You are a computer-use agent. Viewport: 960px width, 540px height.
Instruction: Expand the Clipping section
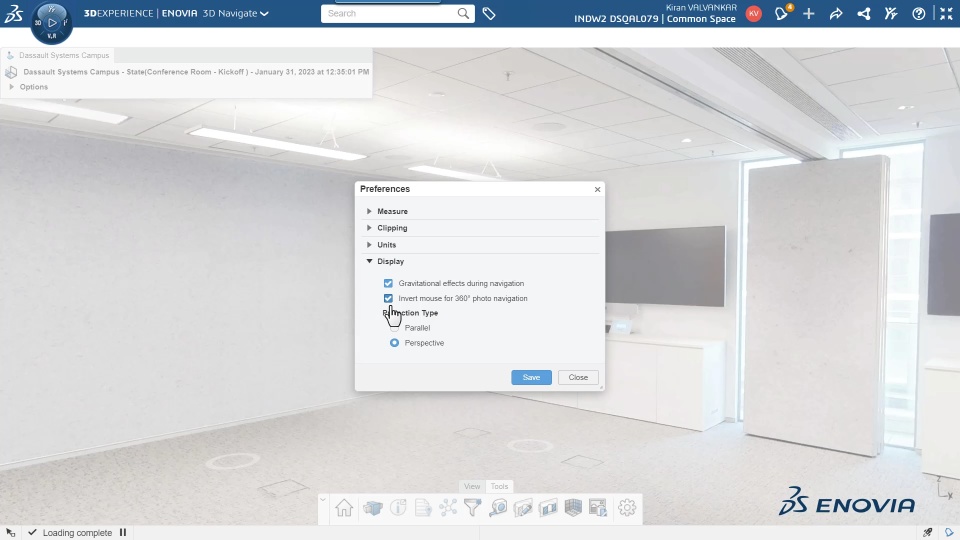point(369,228)
